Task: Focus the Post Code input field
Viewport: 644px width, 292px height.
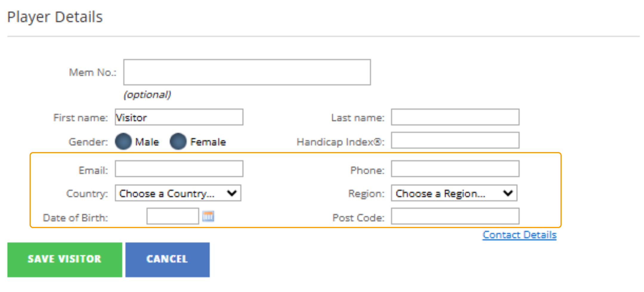Action: tap(455, 216)
